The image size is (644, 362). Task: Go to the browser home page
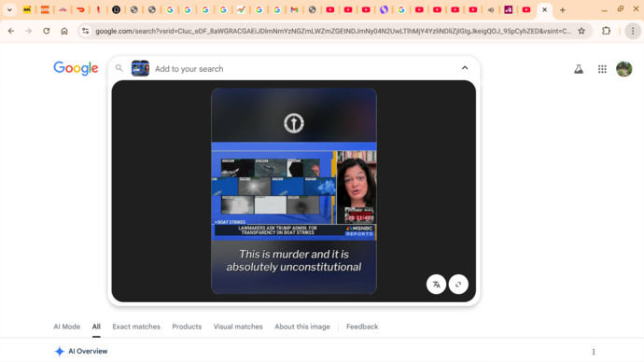click(x=64, y=31)
